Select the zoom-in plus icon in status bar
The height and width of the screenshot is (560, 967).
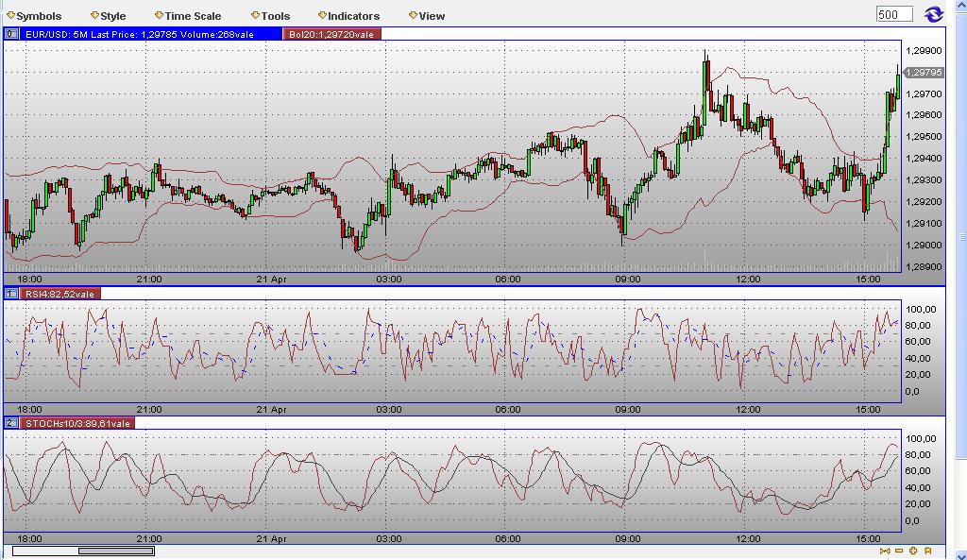[x=911, y=550]
